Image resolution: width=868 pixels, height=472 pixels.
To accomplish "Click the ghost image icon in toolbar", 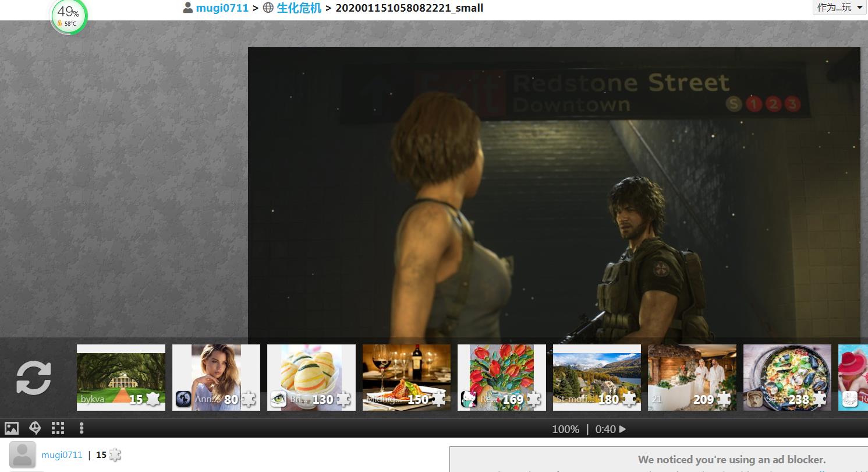I will tap(35, 429).
